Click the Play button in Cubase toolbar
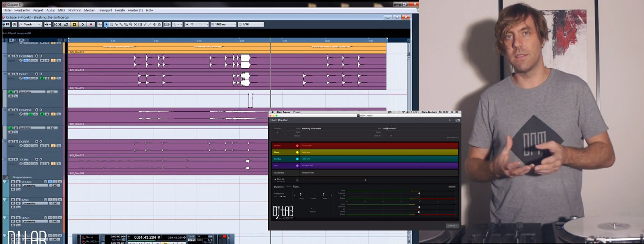This screenshot has width=644, height=244. pyautogui.click(x=83, y=24)
